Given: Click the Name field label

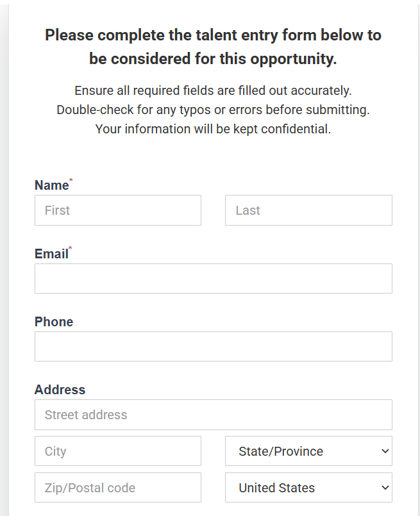Looking at the screenshot, I should click(51, 185).
